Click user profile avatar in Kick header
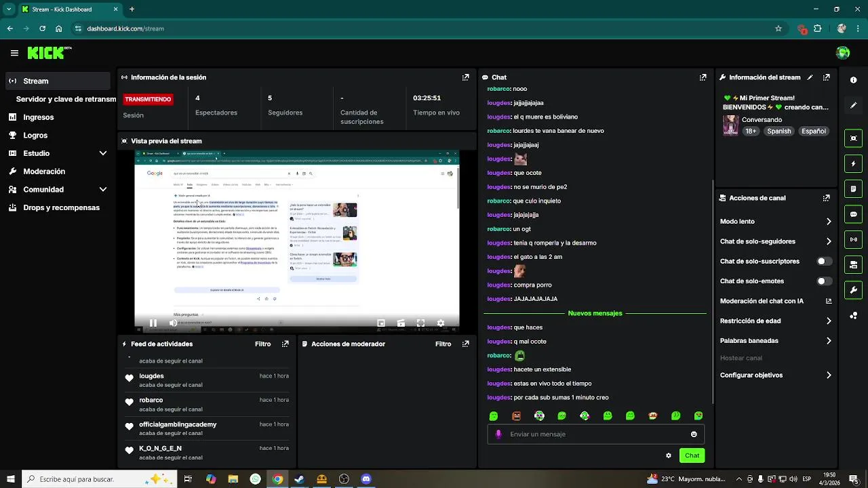The image size is (868, 488). tap(843, 53)
